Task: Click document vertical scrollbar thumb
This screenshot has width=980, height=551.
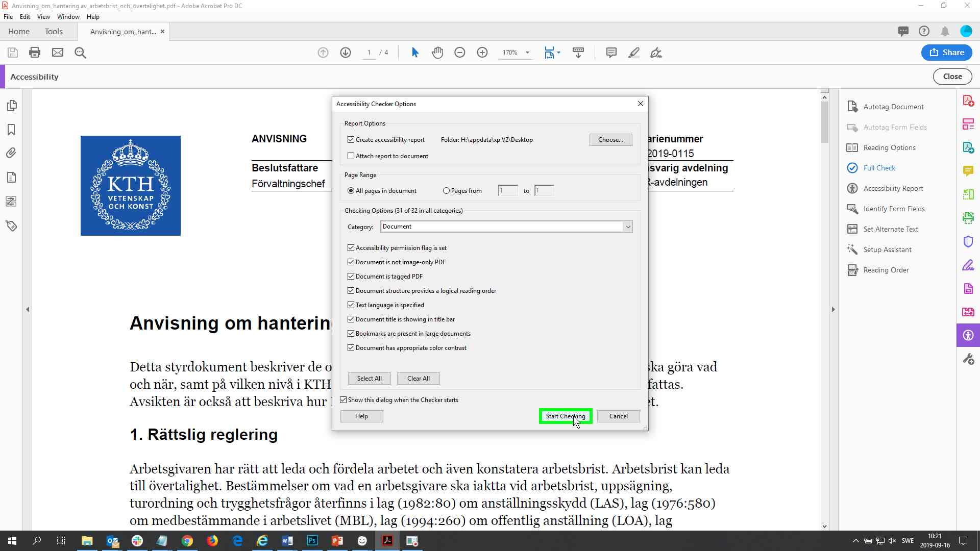Action: [x=824, y=122]
